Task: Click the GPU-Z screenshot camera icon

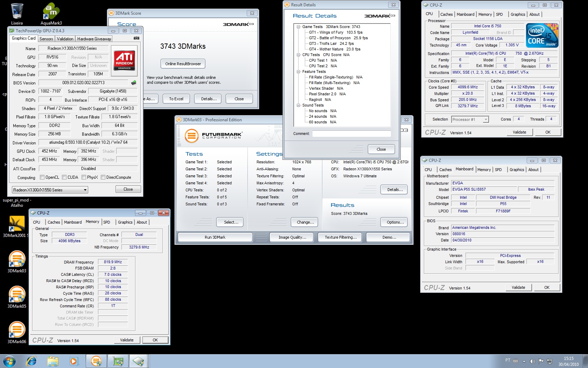Action: tap(136, 38)
